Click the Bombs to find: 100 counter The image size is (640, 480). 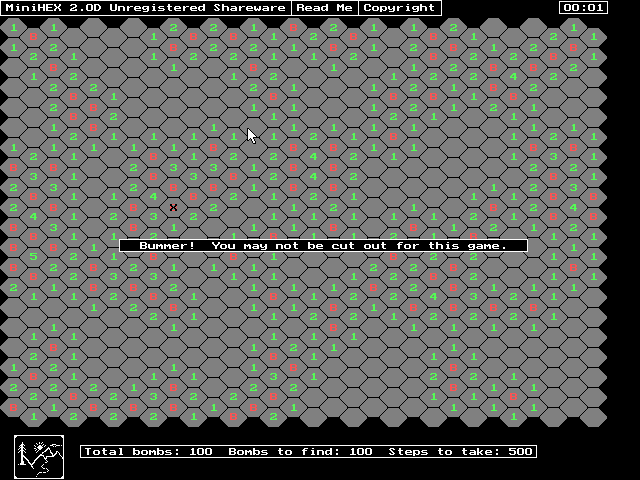(300, 452)
